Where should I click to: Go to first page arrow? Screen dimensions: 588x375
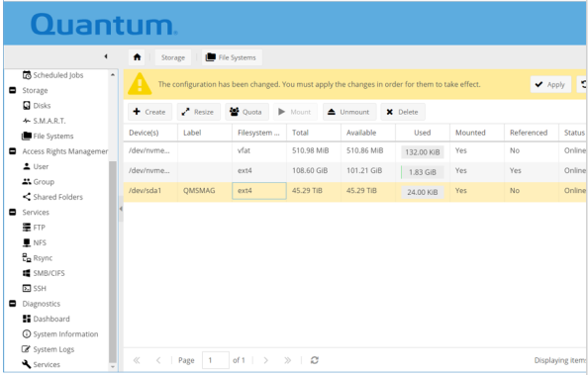(x=137, y=360)
